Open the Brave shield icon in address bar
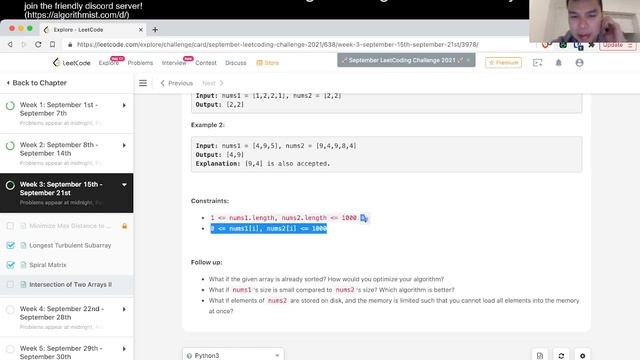 545,44
